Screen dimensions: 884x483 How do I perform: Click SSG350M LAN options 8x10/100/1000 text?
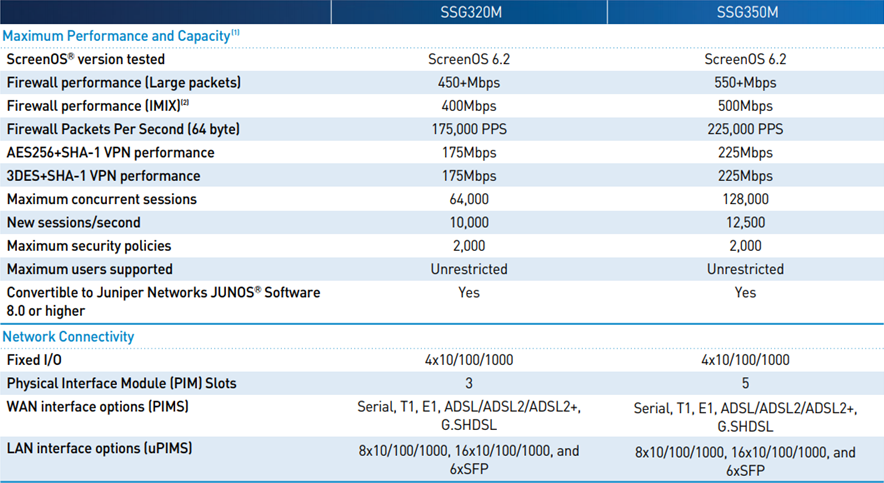pyautogui.click(x=745, y=461)
